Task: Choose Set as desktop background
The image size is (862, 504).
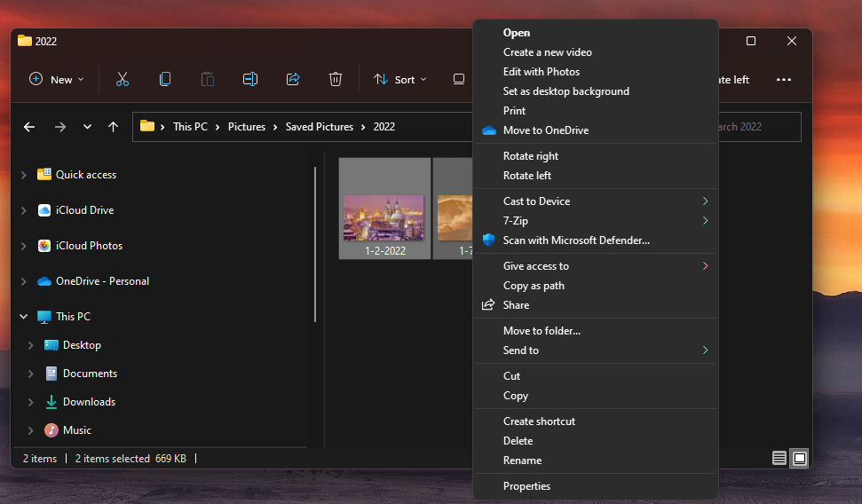Action: point(565,91)
